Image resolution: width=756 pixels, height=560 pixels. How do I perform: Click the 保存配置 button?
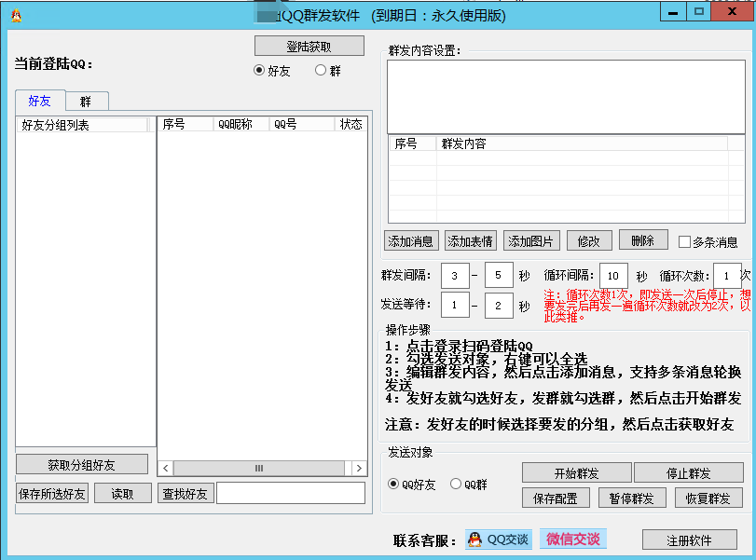click(x=556, y=498)
